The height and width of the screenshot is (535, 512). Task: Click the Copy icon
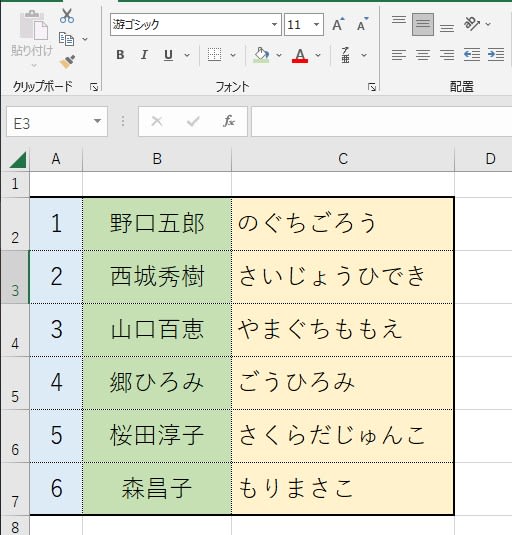66,39
